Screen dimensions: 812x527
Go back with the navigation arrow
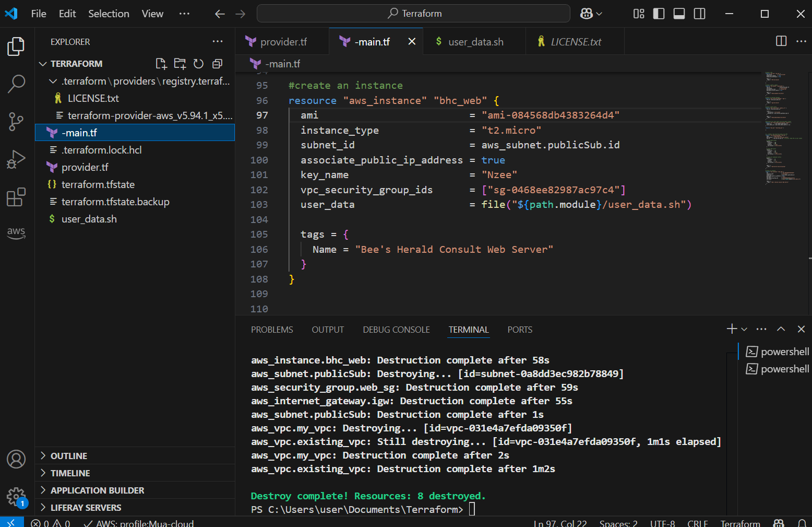point(220,14)
